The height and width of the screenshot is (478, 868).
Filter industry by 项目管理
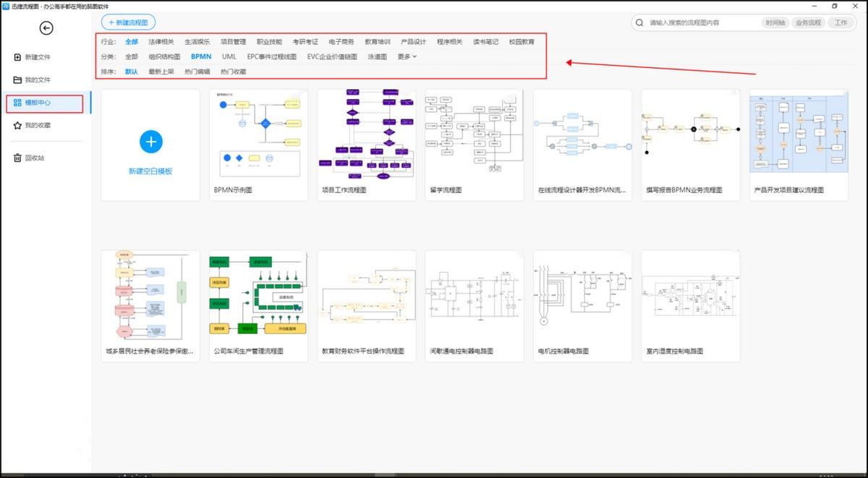coord(233,42)
